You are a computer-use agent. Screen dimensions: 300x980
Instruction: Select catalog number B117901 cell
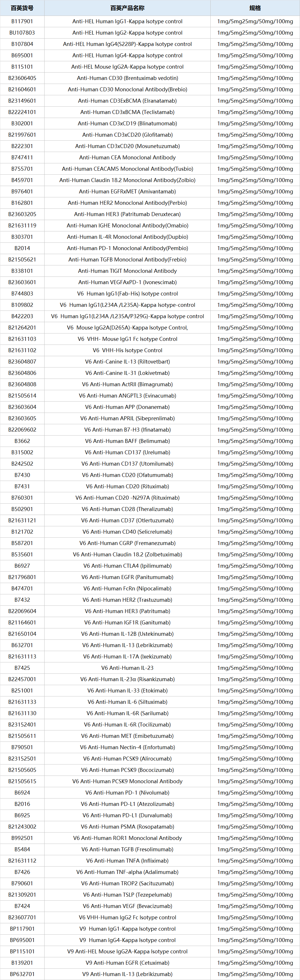(22, 21)
